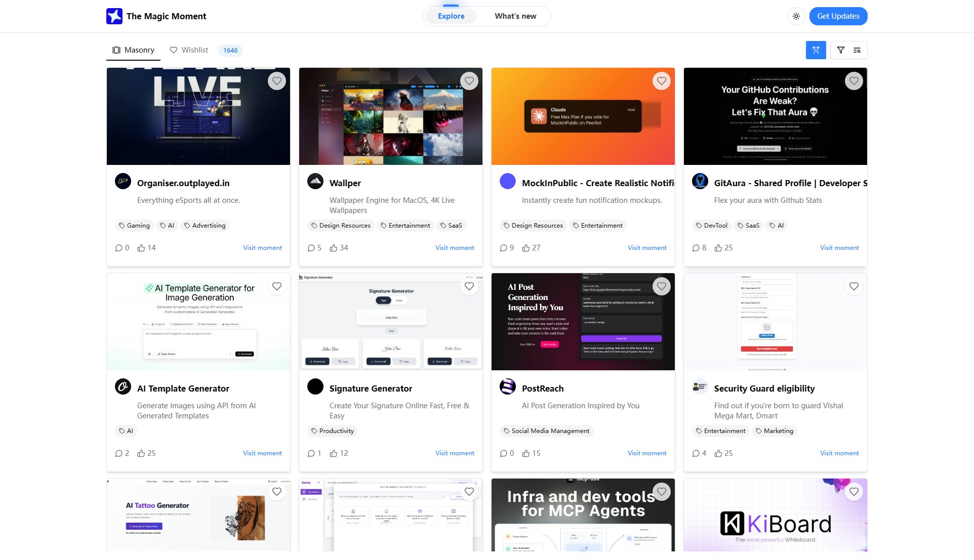Viewport: 974px width, 560px height.
Task: Open the Wishlist tab
Action: (189, 50)
